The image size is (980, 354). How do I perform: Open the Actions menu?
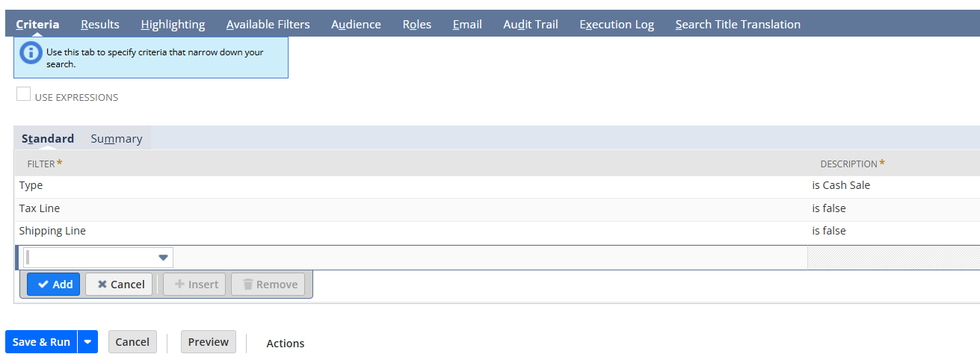pyautogui.click(x=286, y=344)
